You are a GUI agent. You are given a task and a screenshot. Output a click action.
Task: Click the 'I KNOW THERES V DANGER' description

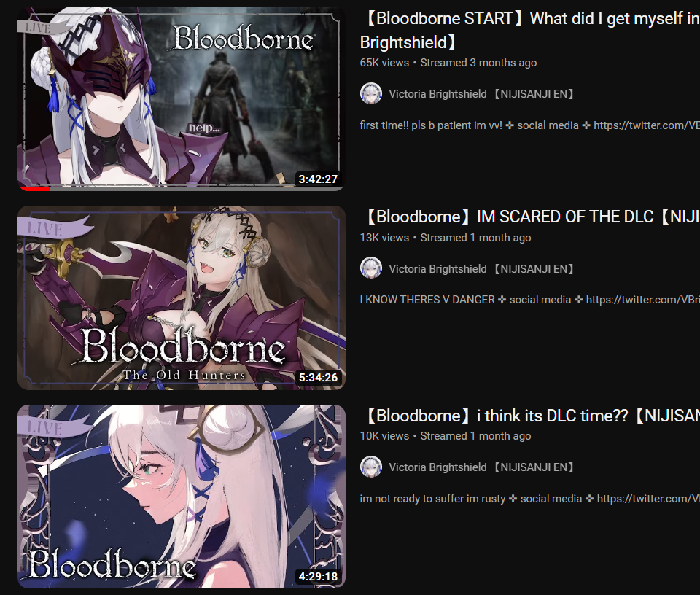pos(529,300)
